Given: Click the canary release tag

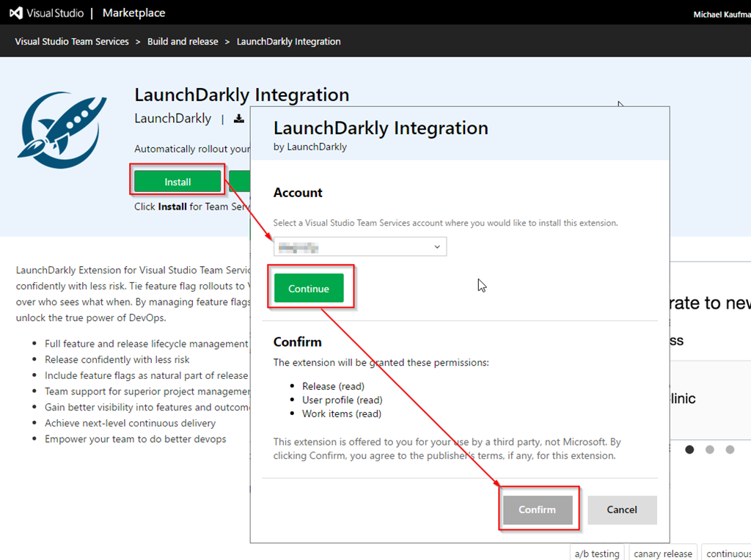Looking at the screenshot, I should (662, 553).
